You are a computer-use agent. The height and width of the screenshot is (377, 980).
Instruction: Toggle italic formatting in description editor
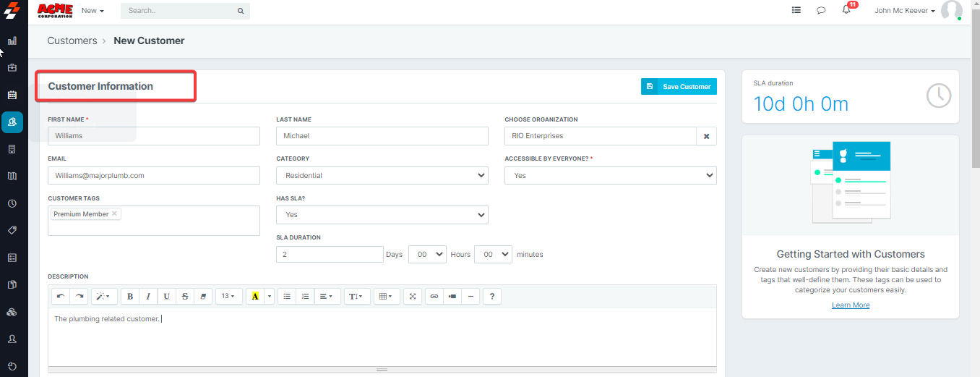point(148,296)
